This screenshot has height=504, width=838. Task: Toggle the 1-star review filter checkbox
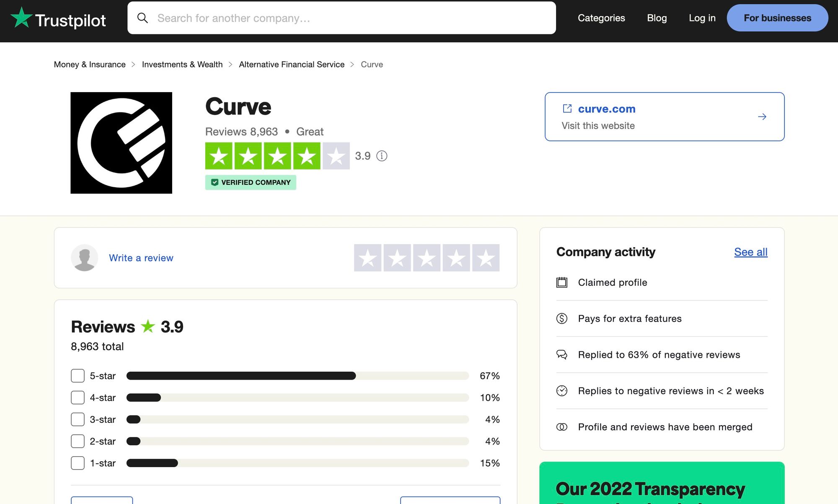click(77, 462)
